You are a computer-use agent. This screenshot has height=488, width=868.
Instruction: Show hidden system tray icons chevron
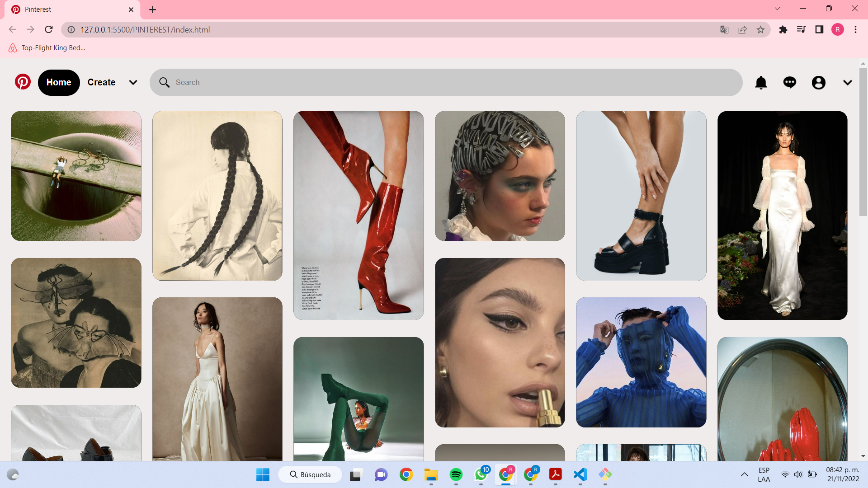(744, 474)
